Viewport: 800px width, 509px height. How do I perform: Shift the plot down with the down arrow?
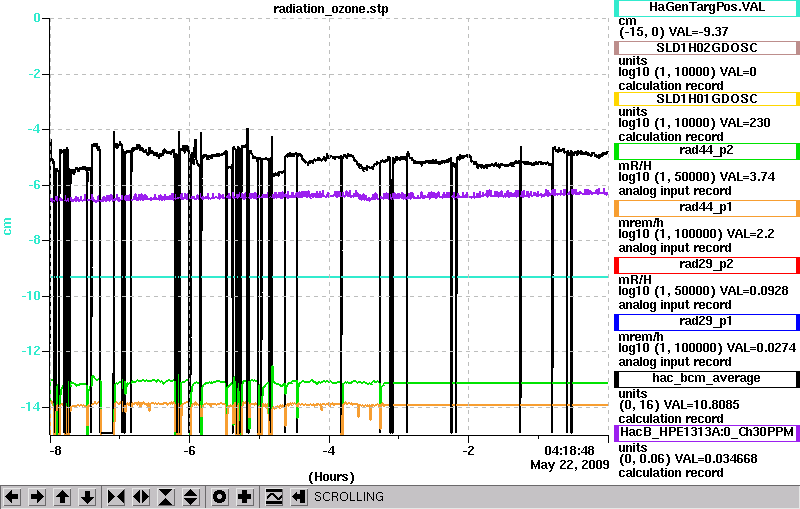click(x=88, y=497)
